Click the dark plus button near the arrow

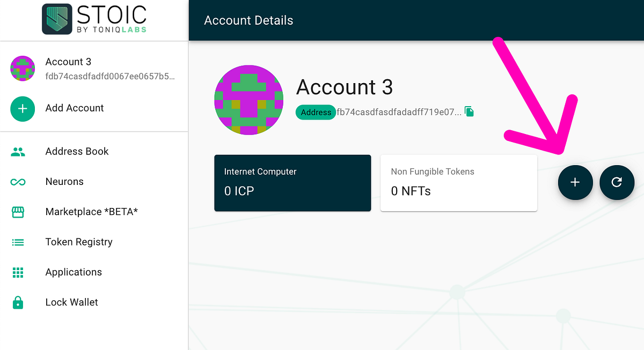pos(575,182)
